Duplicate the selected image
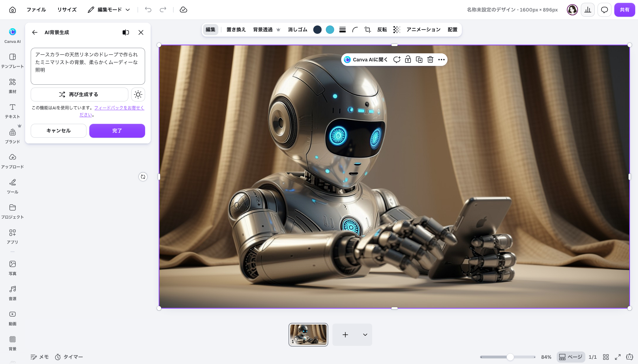 419,60
